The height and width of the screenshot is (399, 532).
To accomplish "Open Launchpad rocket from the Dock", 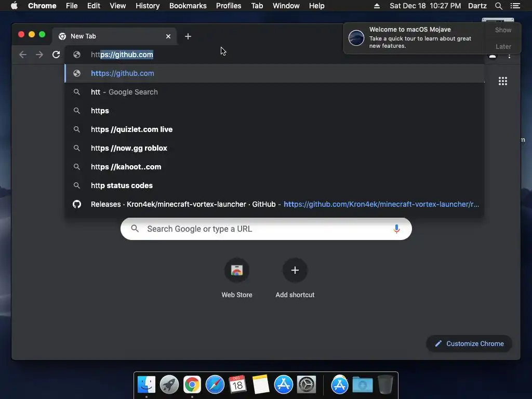I will tap(169, 385).
